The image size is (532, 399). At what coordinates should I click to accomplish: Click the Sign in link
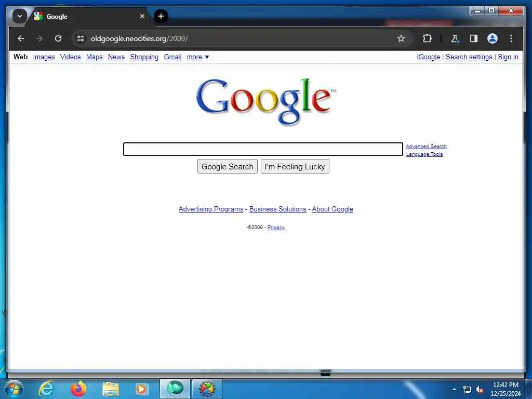pos(508,57)
